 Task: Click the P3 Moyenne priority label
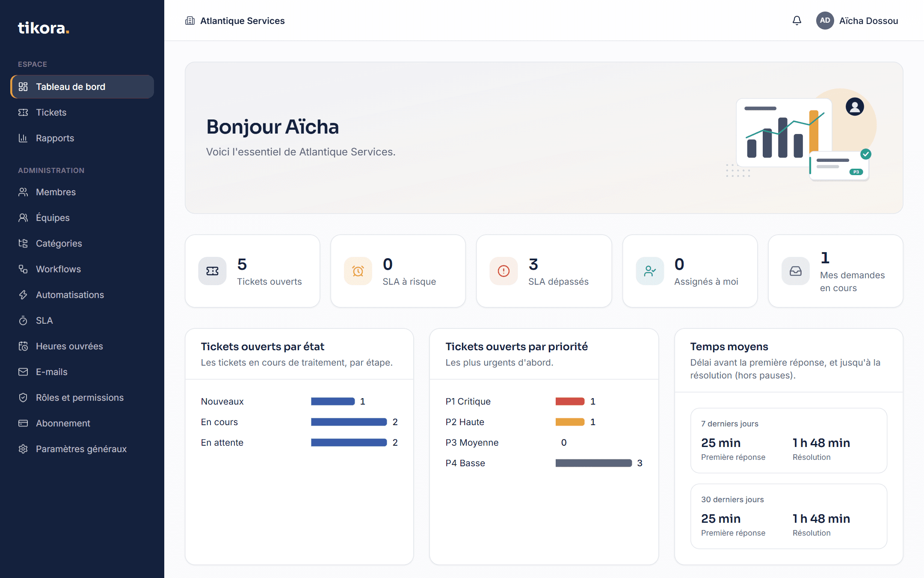coord(472,443)
